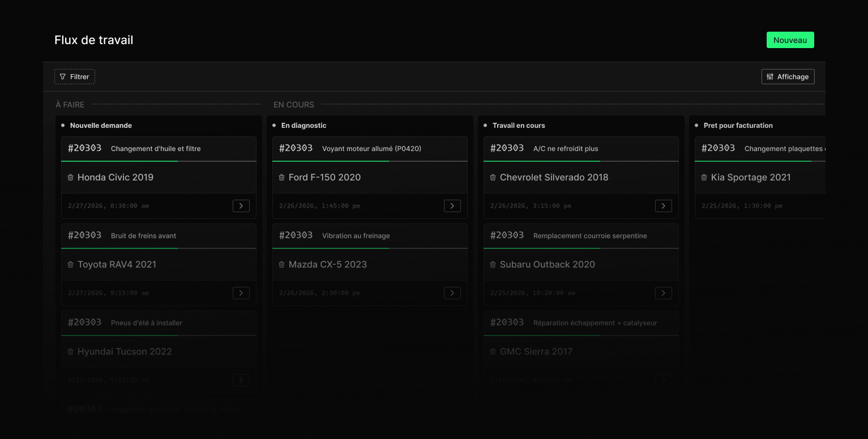Image resolution: width=868 pixels, height=439 pixels.
Task: Open the 'Vibration au freinage' work order
Action: 356,236
